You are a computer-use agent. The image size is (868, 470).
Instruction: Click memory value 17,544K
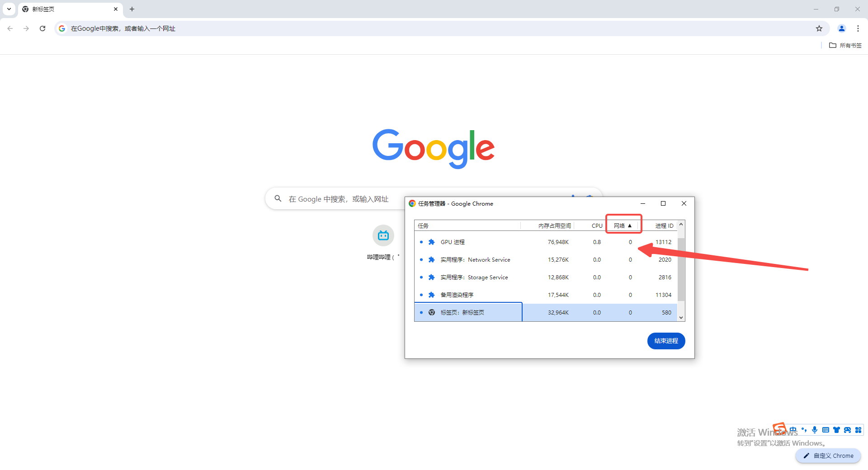point(558,295)
